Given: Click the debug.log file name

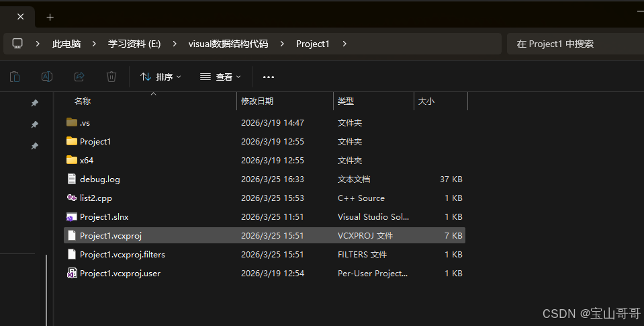Looking at the screenshot, I should [x=100, y=179].
